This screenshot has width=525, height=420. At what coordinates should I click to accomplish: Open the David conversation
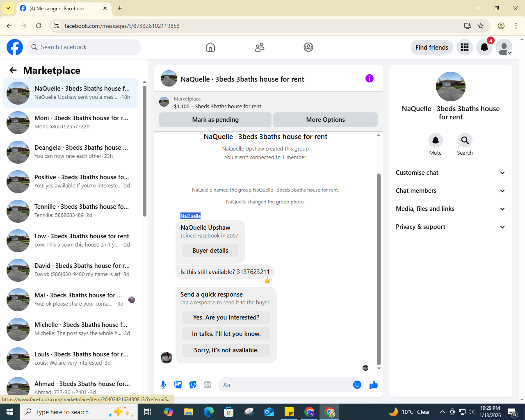tap(71, 270)
